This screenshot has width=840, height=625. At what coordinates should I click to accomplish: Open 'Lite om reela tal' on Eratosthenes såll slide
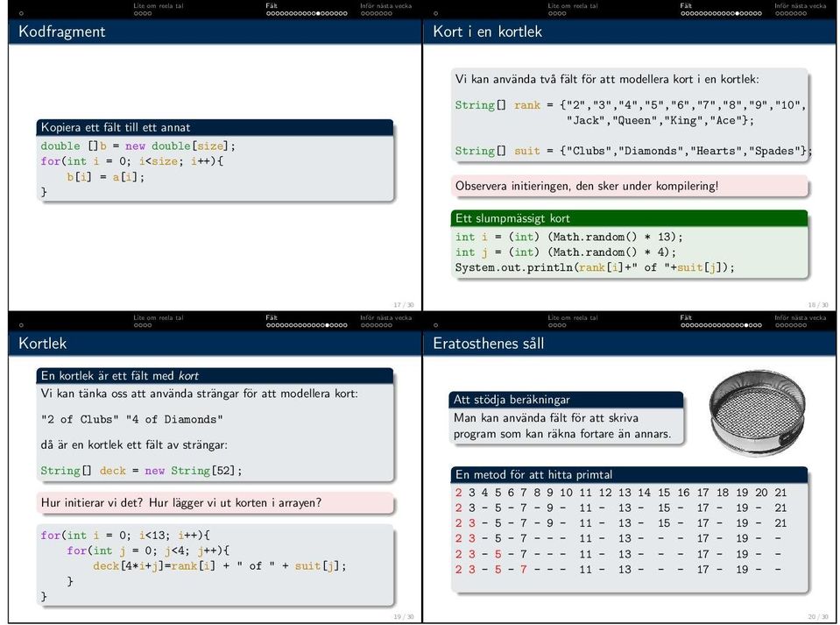point(573,317)
